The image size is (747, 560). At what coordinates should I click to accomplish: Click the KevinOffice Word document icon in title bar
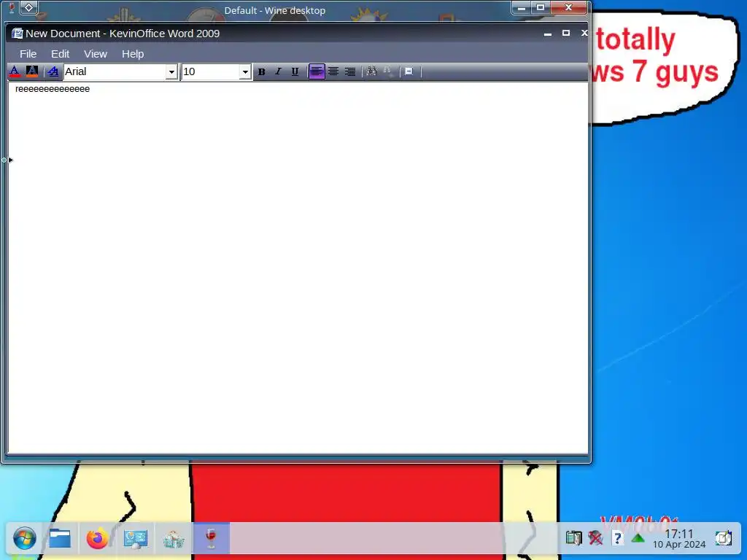(18, 34)
